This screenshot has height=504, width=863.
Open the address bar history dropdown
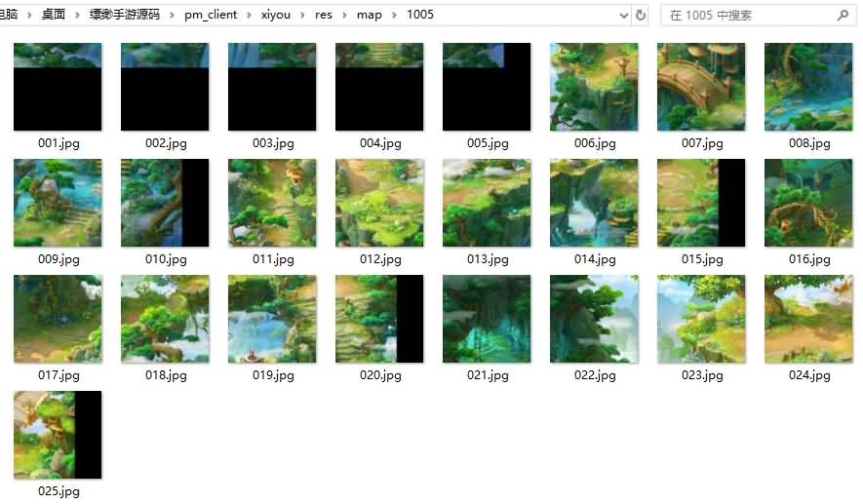(624, 16)
